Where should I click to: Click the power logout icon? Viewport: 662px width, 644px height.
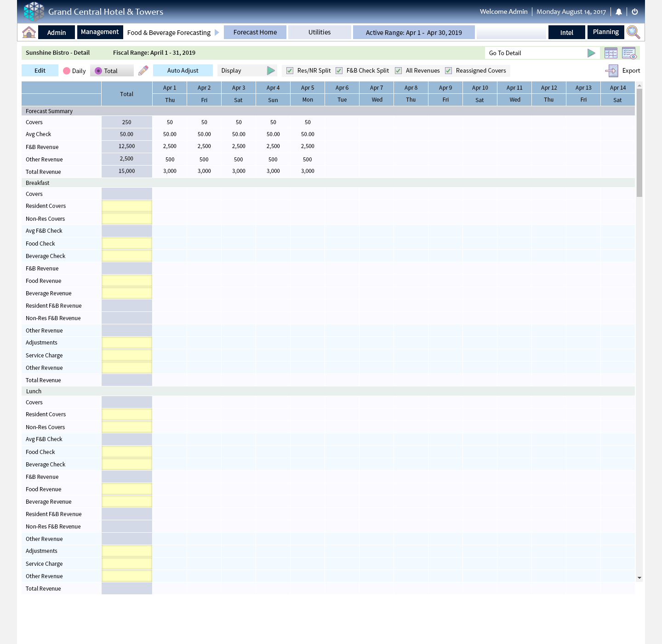click(635, 12)
